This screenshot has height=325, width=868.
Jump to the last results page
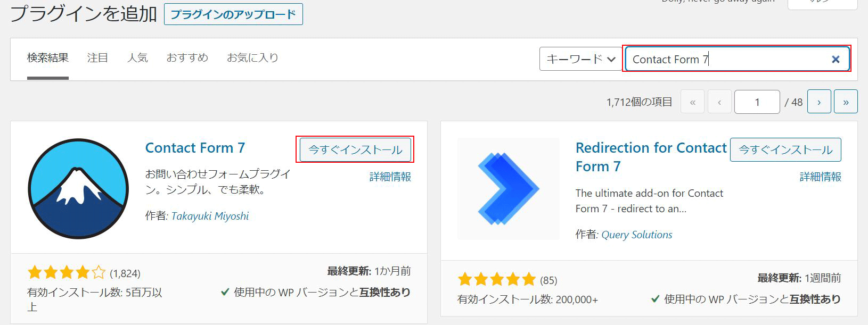[846, 102]
